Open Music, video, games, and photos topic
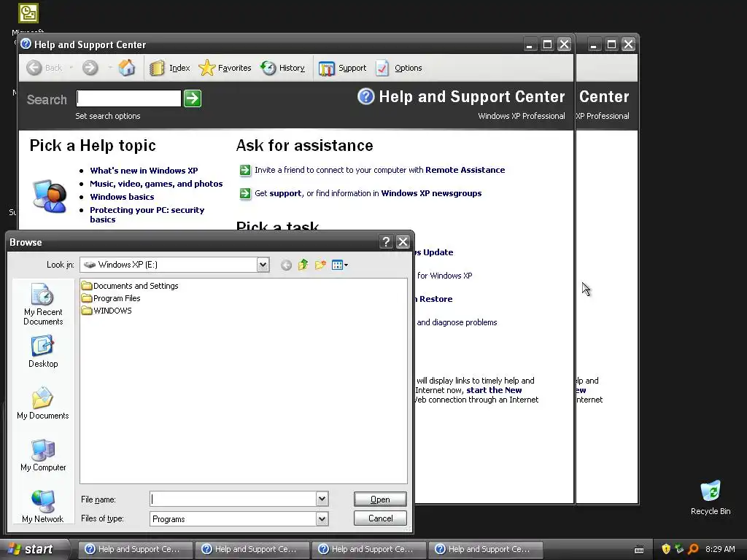The width and height of the screenshot is (747, 560). (156, 184)
